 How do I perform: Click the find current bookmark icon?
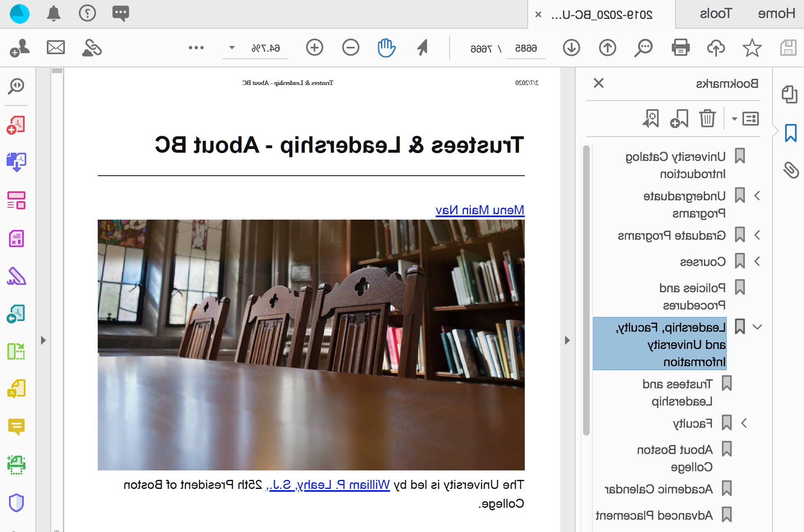pyautogui.click(x=651, y=119)
